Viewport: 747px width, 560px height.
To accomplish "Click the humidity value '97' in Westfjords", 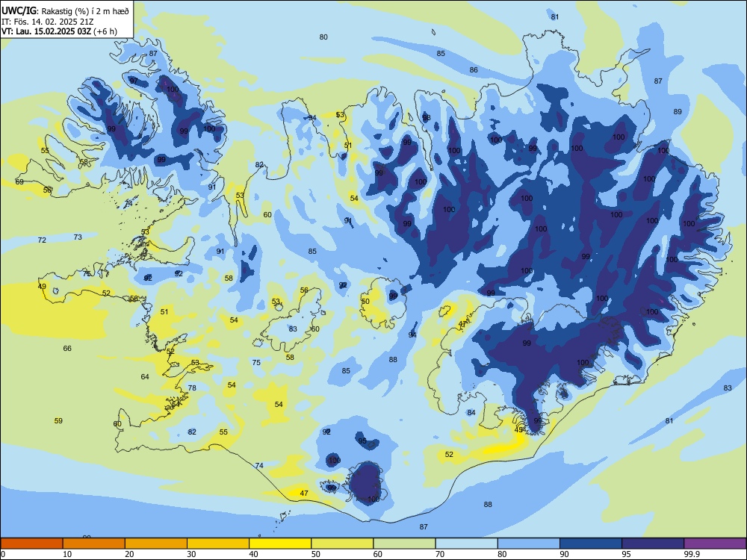I will [134, 81].
